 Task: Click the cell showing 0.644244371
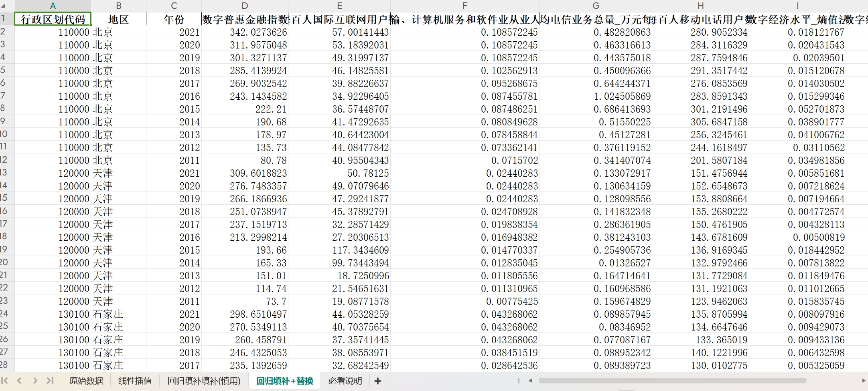596,83
